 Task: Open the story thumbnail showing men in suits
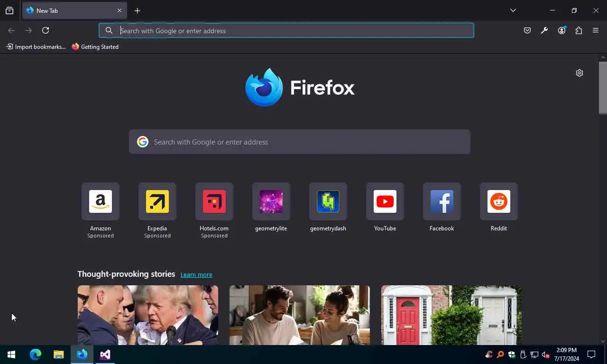[x=148, y=315]
